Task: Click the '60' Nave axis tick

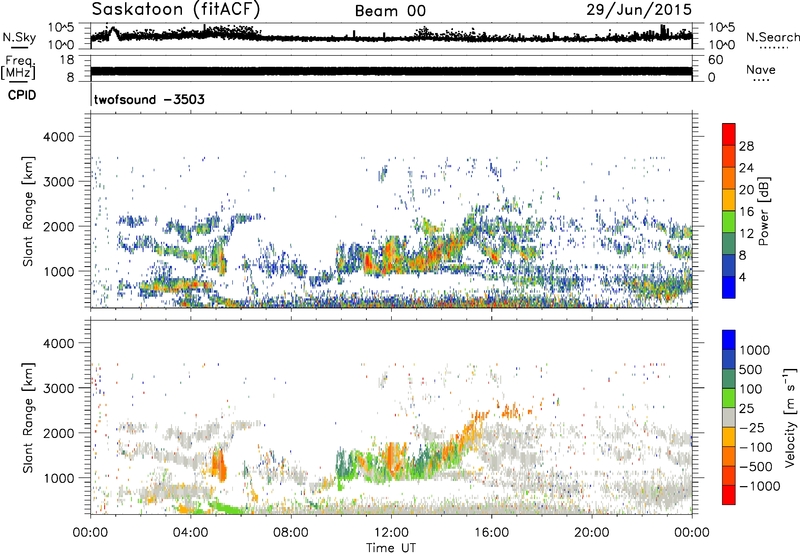Action: coord(716,60)
